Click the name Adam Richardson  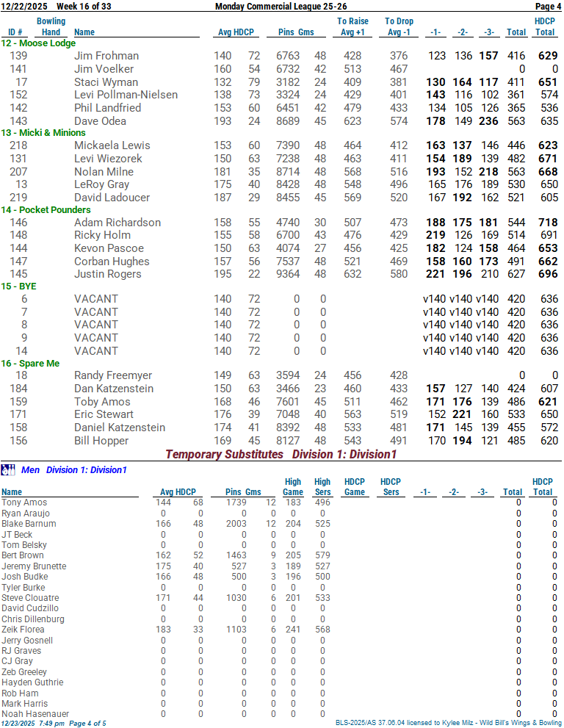tap(117, 223)
